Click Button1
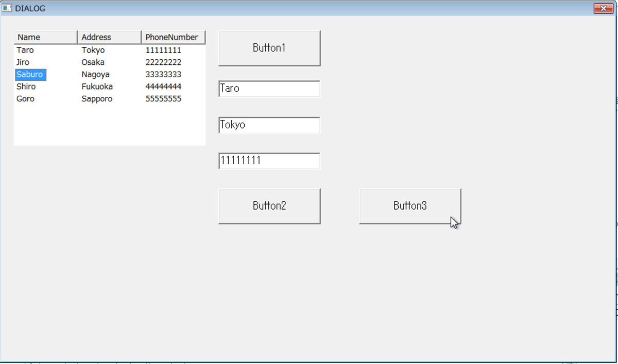618x364 pixels. 269,48
